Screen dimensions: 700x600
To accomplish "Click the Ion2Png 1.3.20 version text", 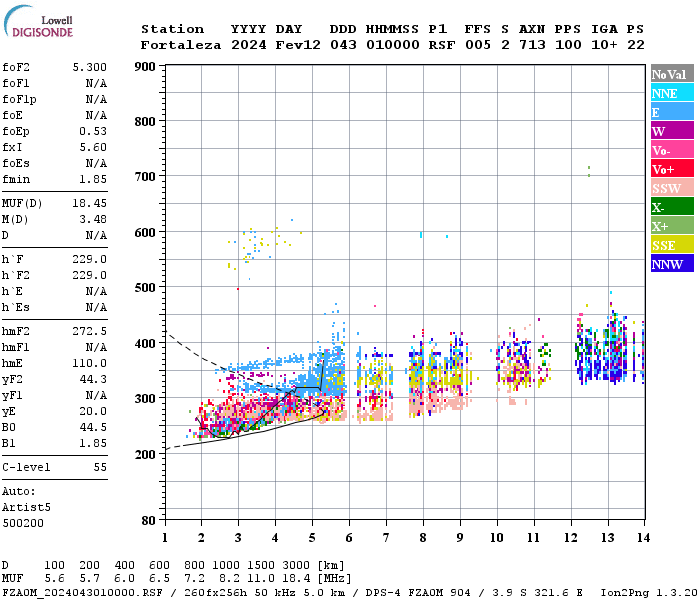I will coord(649,592).
